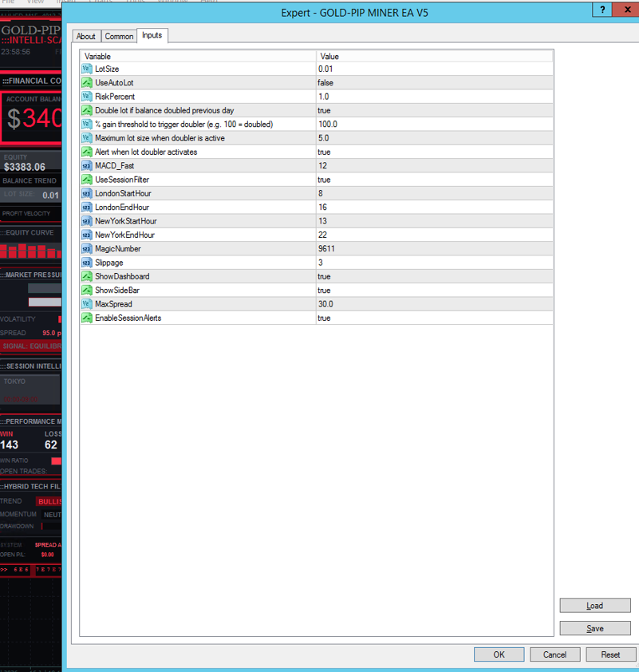
Task: Click icon beside Alert when lot doubler activates
Action: (x=87, y=152)
